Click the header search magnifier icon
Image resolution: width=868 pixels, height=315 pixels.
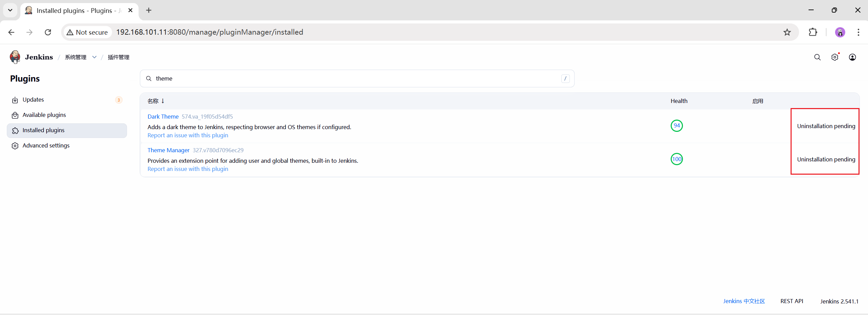tap(817, 57)
